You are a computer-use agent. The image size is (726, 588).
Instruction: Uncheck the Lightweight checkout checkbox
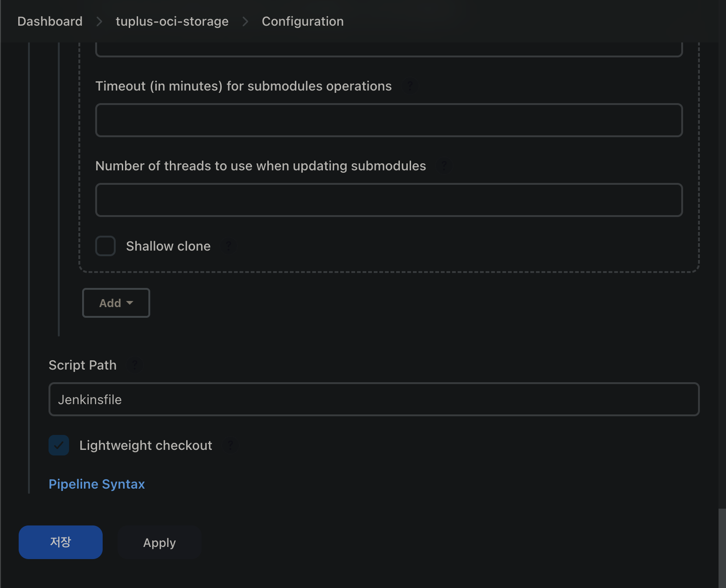click(59, 445)
